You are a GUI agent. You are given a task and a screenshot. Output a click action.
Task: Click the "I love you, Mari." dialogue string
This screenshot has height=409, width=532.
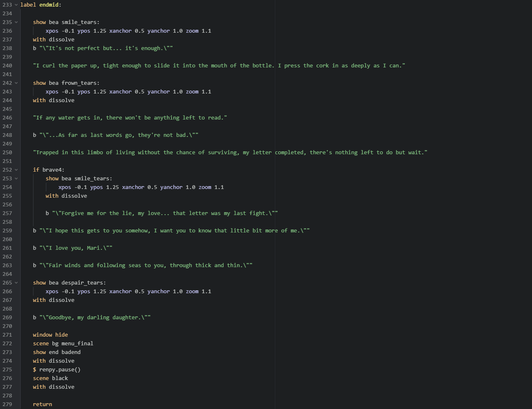click(76, 248)
